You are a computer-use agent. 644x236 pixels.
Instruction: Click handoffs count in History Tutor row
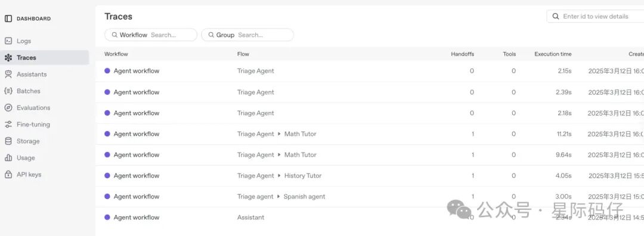coord(473,176)
